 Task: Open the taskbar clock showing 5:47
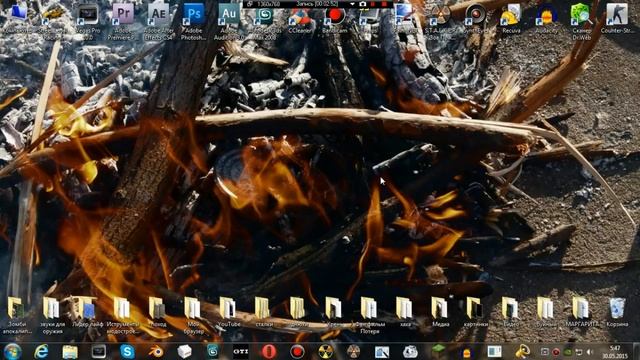point(615,352)
